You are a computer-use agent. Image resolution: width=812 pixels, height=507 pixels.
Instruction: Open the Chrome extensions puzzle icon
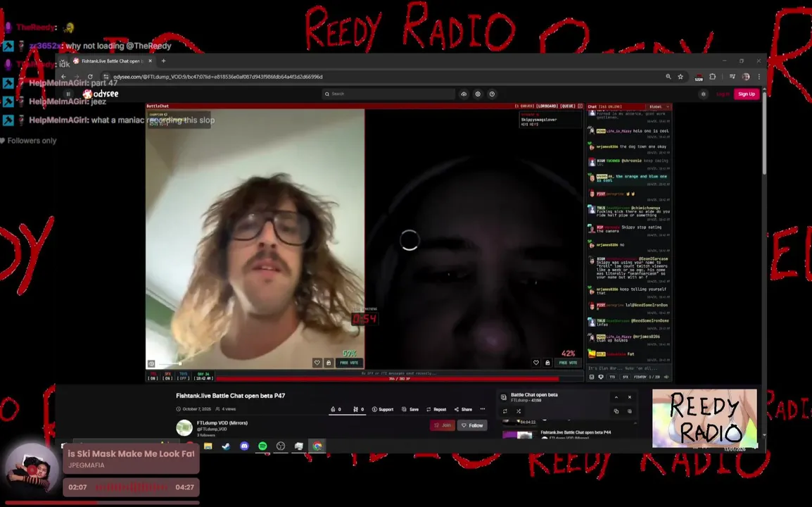(713, 77)
